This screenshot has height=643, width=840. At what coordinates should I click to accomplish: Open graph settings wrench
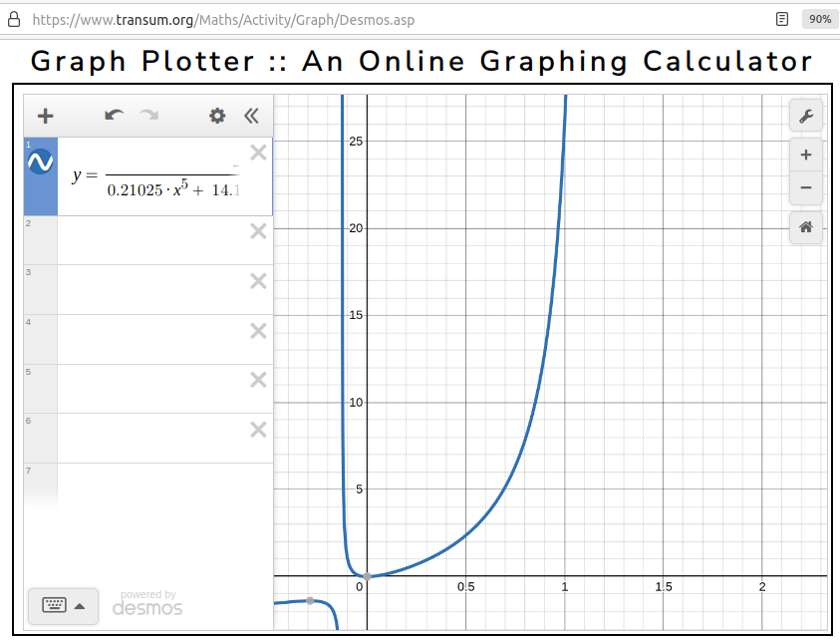point(806,116)
